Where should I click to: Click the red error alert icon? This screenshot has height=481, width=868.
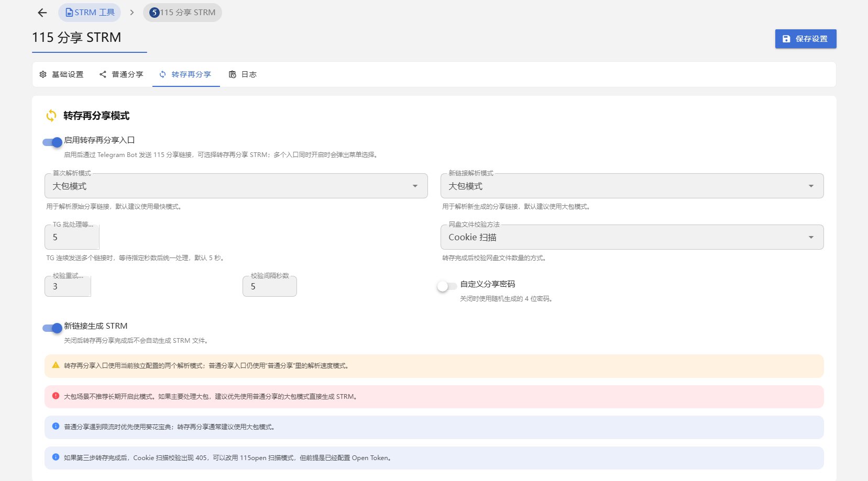click(56, 396)
